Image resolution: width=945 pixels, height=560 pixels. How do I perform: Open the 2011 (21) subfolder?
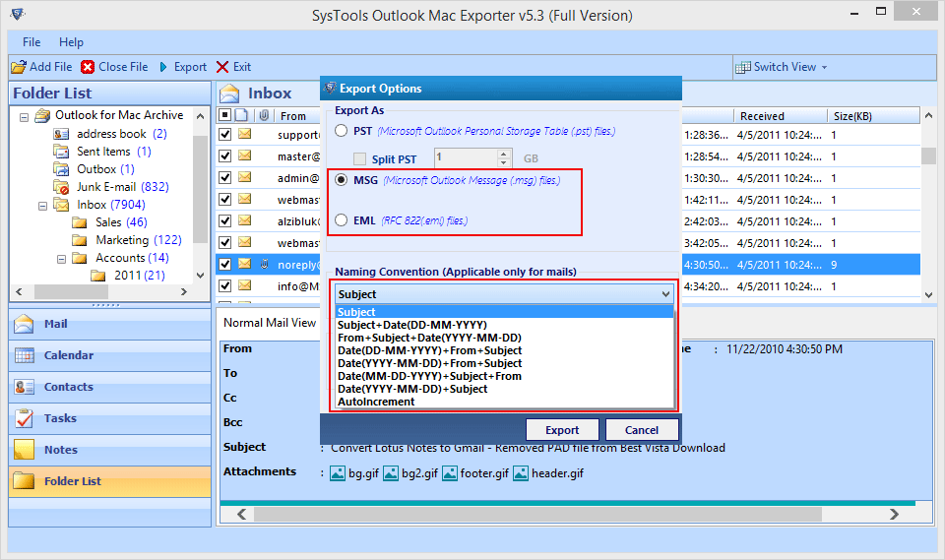tap(139, 276)
